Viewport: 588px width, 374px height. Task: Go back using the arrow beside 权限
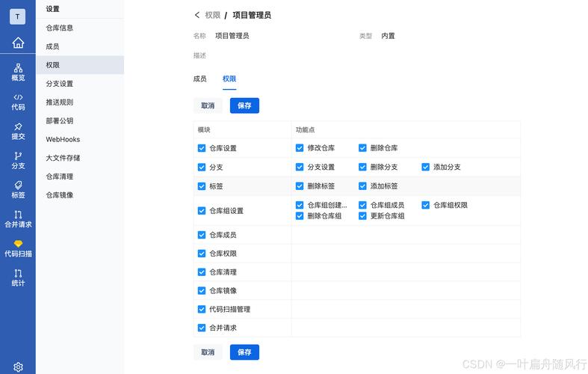(197, 15)
